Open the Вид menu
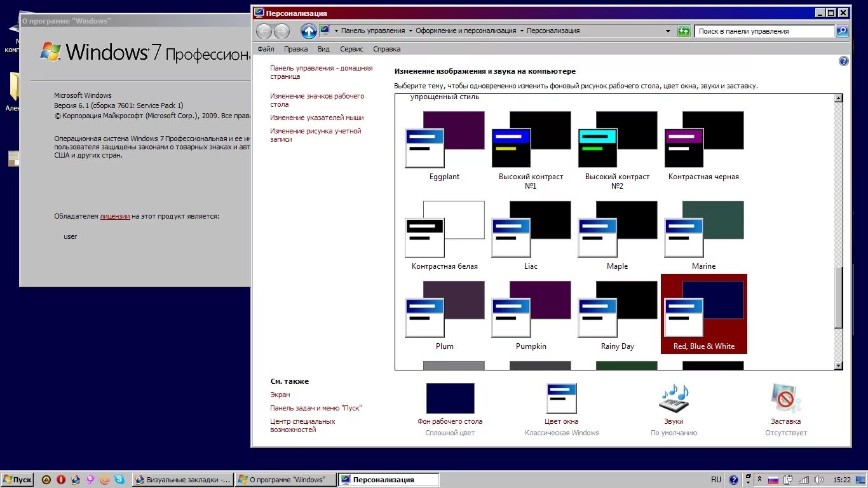Viewport: 868px width, 488px height. 323,49
